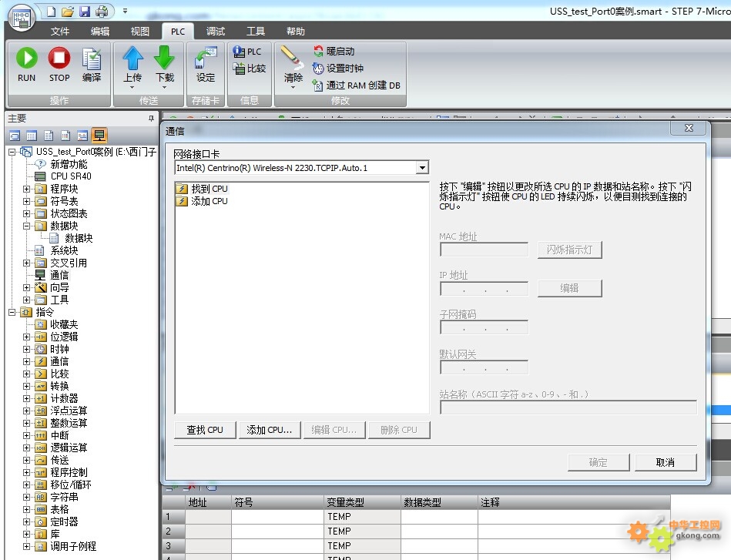Image resolution: width=731 pixels, height=560 pixels.
Task: Click the new file icon in quick access toolbar
Action: [51, 12]
